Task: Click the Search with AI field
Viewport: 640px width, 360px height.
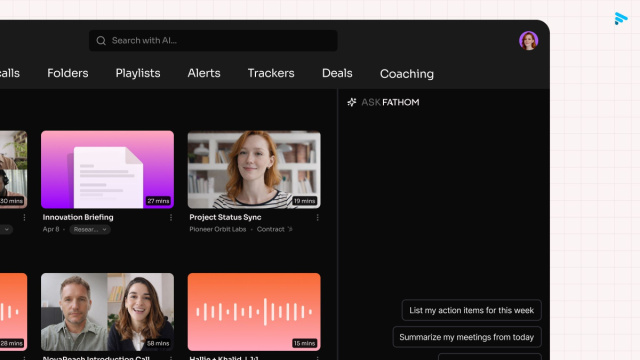Action: coord(213,40)
